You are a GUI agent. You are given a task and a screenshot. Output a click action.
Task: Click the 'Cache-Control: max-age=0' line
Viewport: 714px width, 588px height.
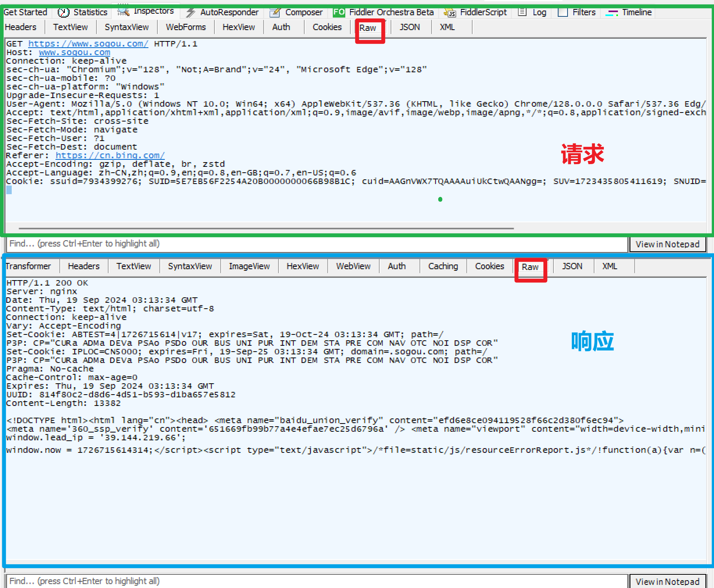pyautogui.click(x=72, y=377)
